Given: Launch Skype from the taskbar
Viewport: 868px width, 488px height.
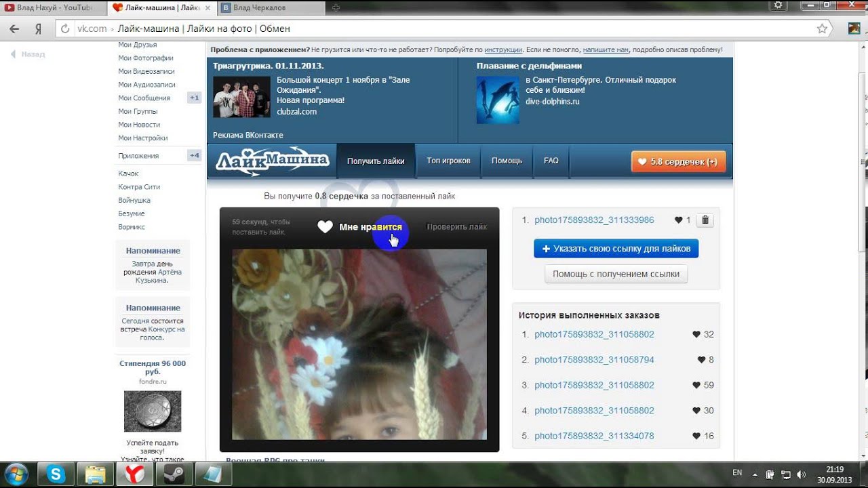Looking at the screenshot, I should 56,474.
